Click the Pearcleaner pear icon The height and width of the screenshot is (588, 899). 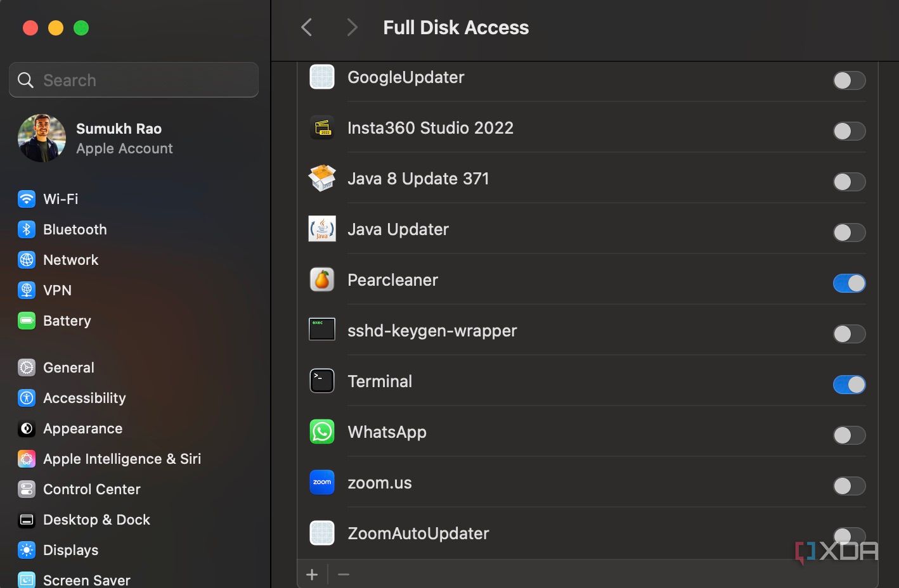[322, 280]
